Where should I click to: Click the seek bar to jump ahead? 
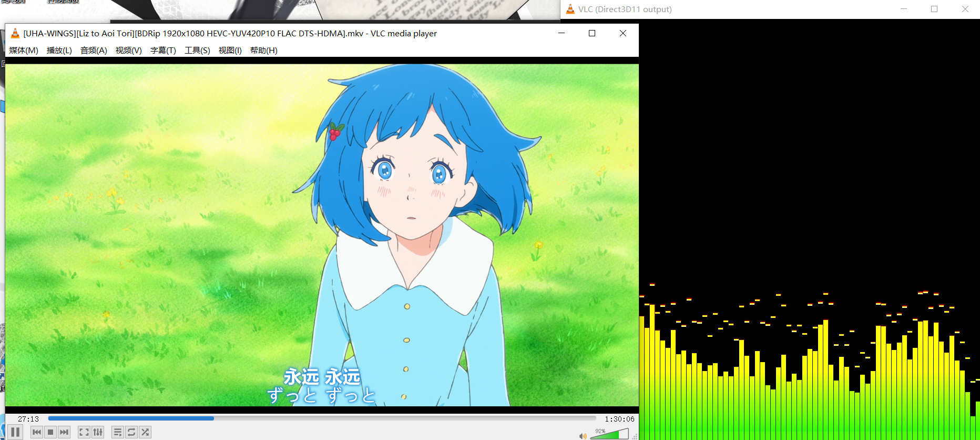click(x=322, y=418)
